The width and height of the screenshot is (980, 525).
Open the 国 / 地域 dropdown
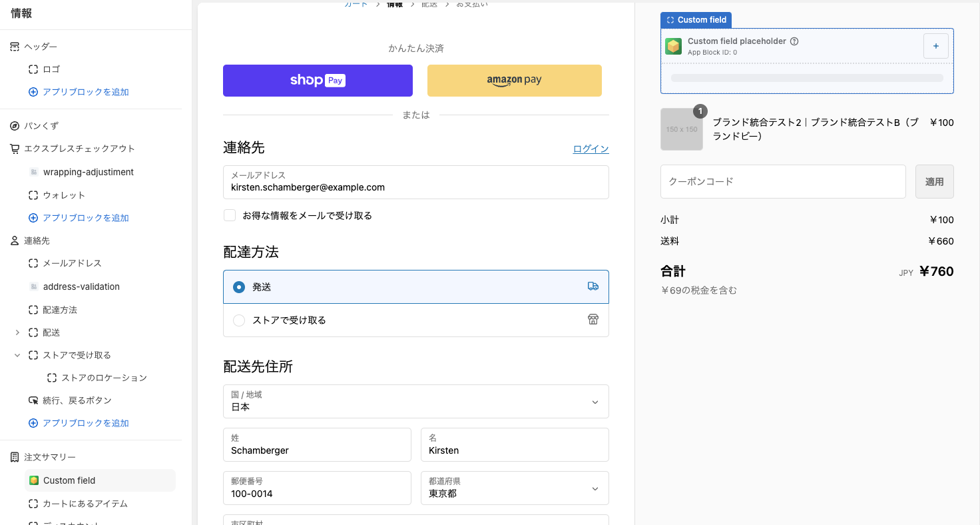coord(415,402)
